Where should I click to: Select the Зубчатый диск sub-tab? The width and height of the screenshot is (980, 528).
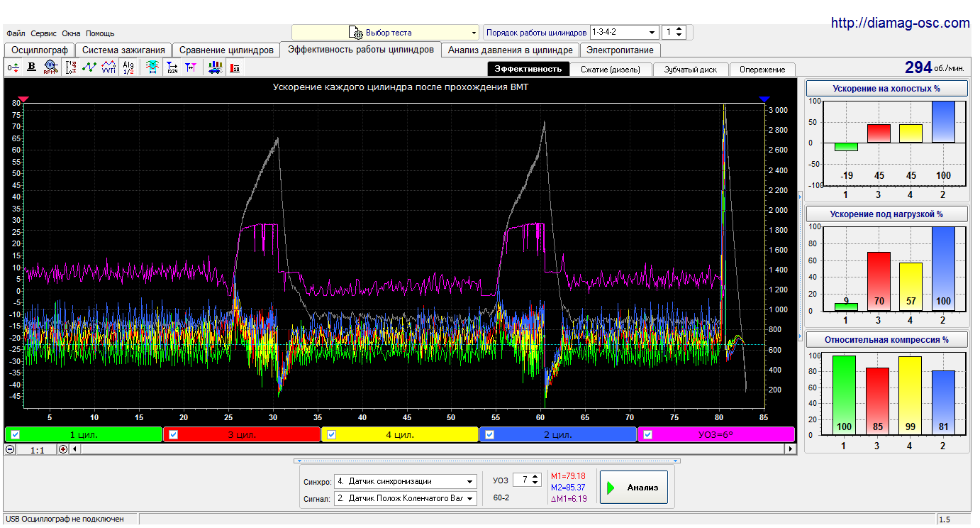coord(691,70)
